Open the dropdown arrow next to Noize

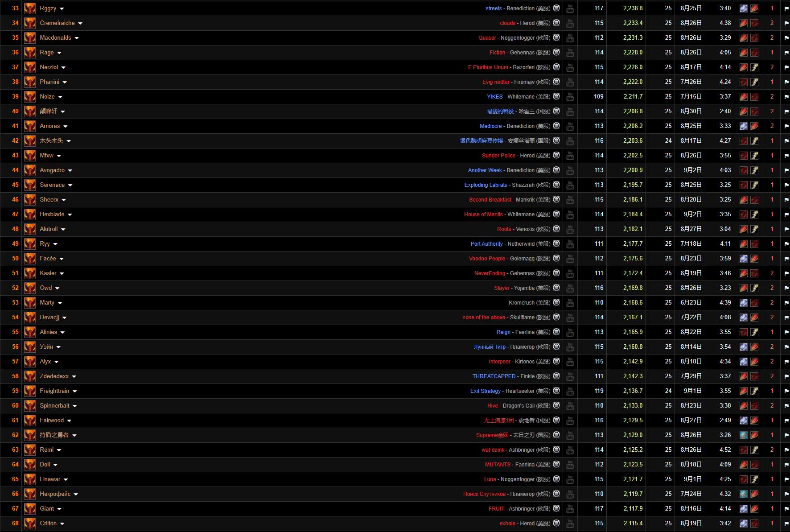click(x=60, y=97)
